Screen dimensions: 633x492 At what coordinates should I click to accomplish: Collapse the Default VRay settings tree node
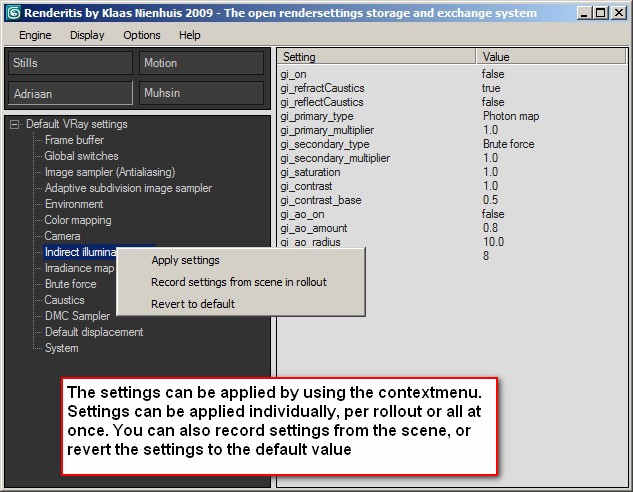click(x=14, y=124)
